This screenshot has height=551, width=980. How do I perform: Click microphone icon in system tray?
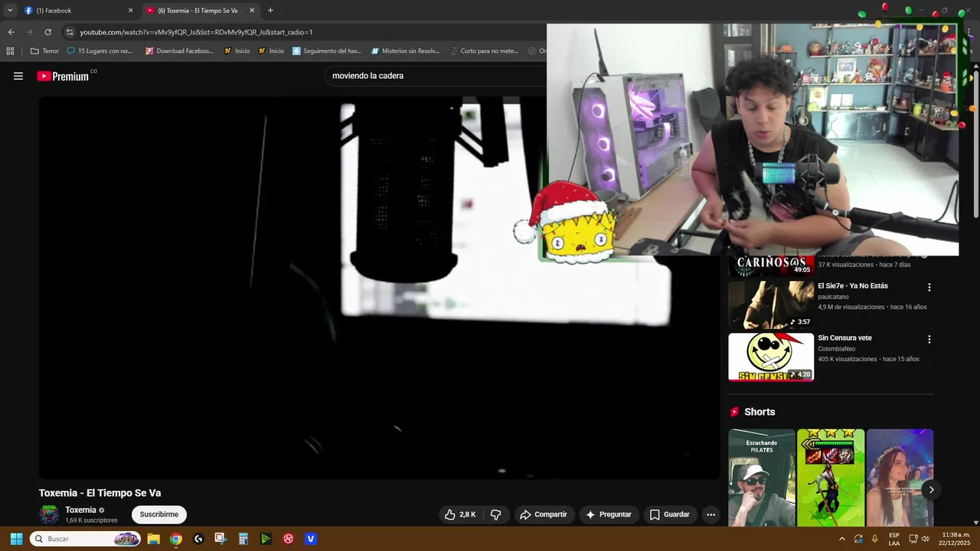[x=874, y=539]
